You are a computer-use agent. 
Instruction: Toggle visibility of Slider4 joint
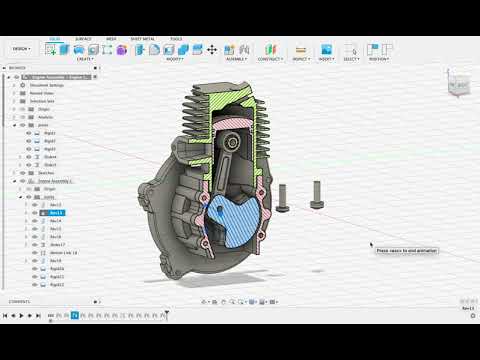pos(29,157)
